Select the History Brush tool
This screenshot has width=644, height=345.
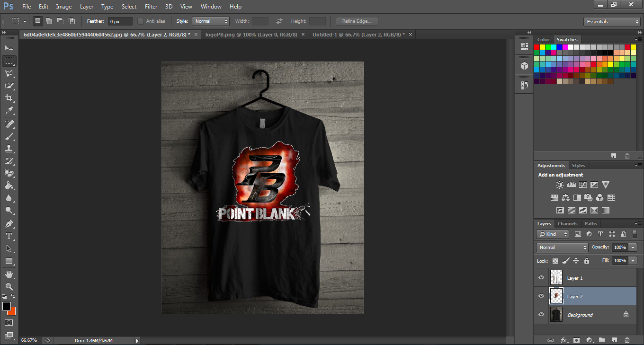click(9, 161)
